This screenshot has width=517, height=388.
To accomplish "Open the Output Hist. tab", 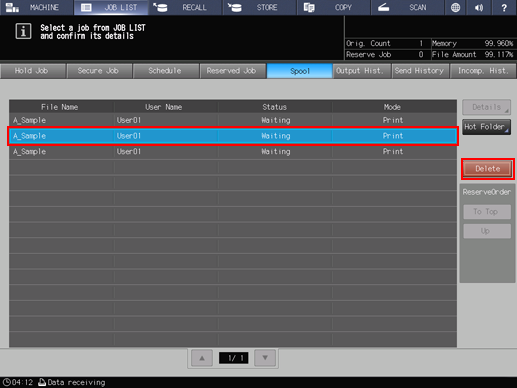I will coord(362,71).
